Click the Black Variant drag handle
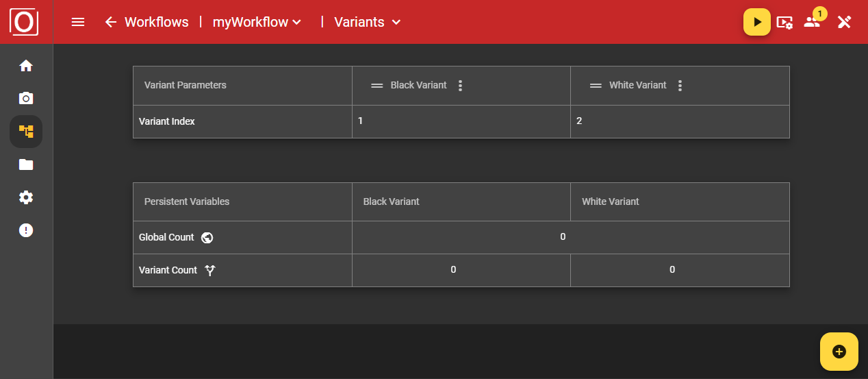This screenshot has height=379, width=868. (x=376, y=86)
